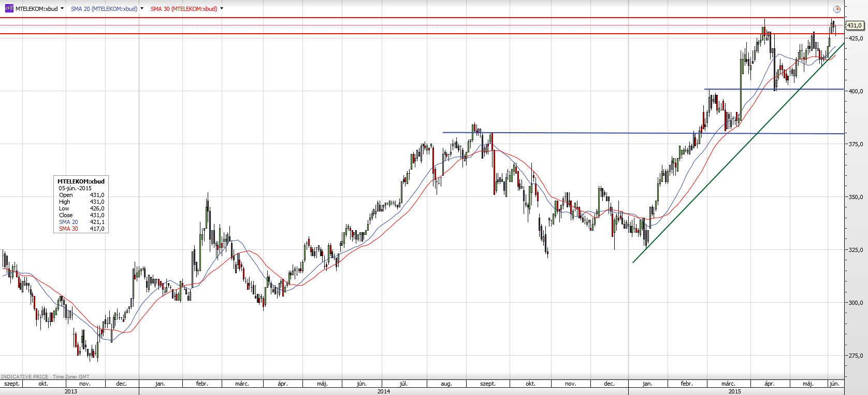Select the lower red horizontal line near 427

pyautogui.click(x=422, y=34)
